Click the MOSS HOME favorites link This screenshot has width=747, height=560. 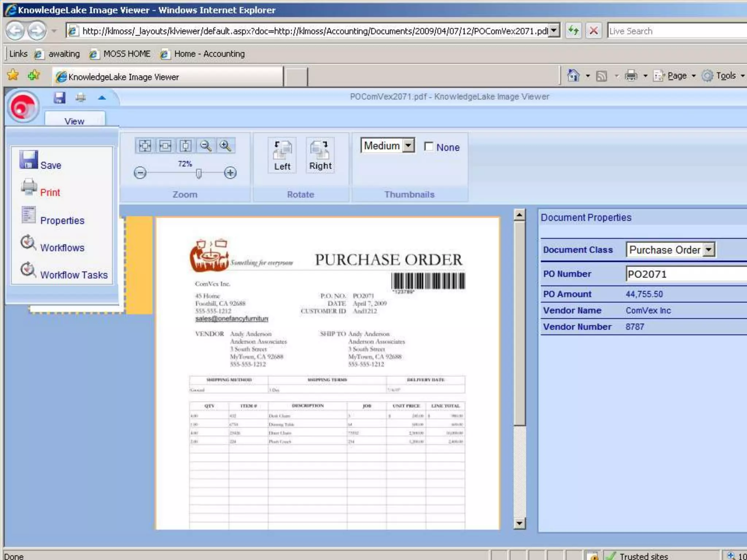[127, 54]
